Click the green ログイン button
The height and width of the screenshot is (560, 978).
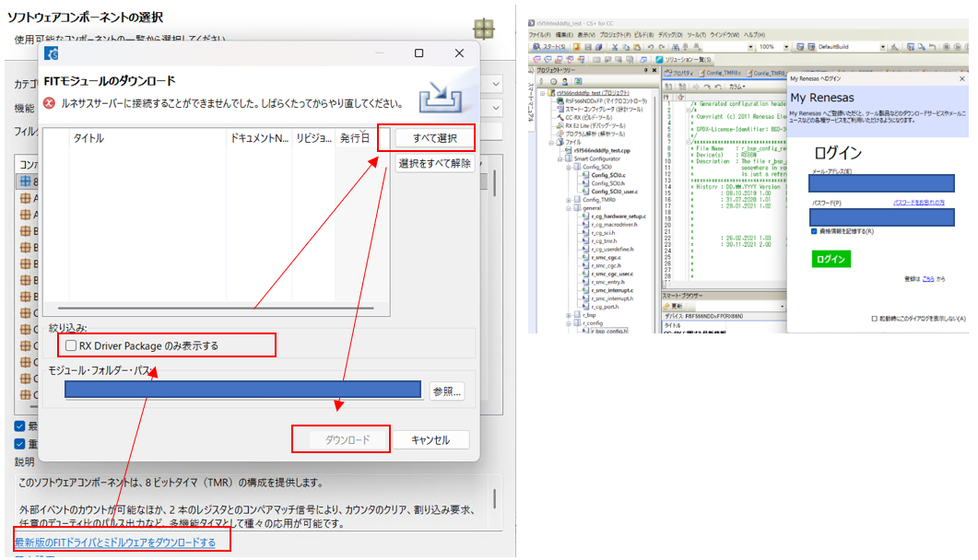point(831,259)
